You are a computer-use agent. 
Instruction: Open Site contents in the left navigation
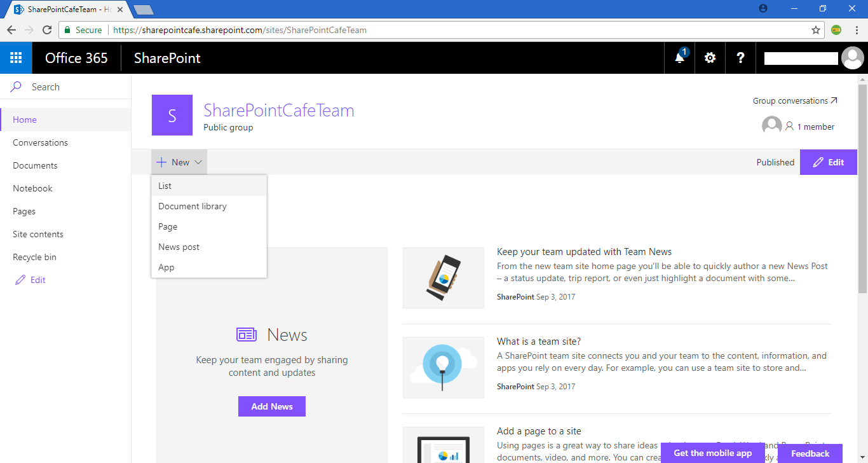click(x=65, y=234)
